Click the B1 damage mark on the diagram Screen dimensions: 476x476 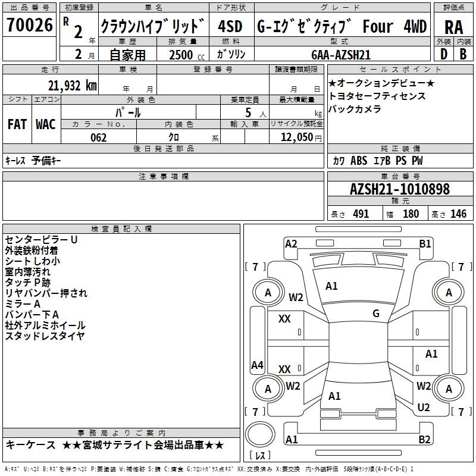coord(425,243)
